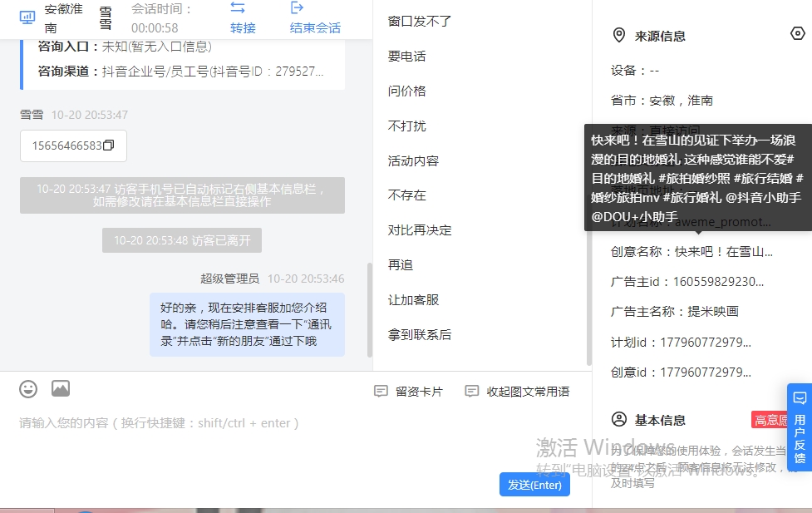Click the 留资卡片 card icon
Image resolution: width=812 pixels, height=513 pixels.
tap(381, 392)
